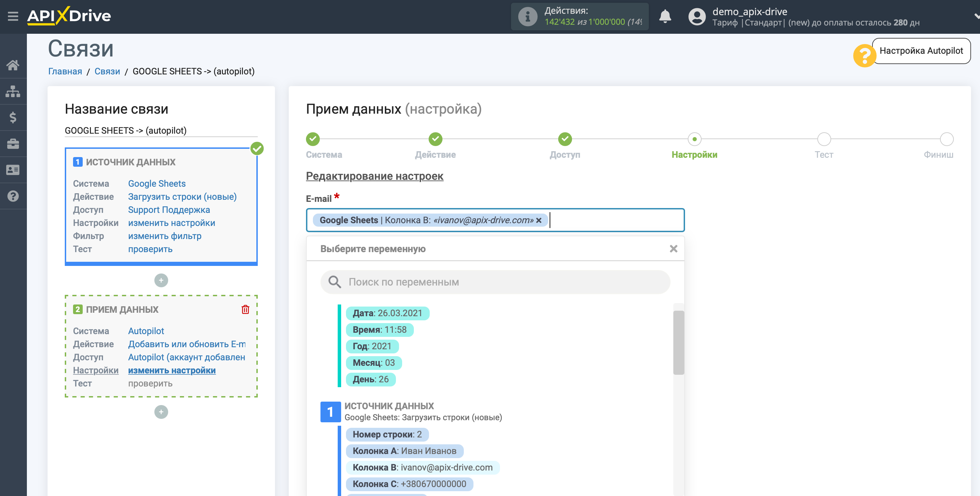Viewport: 980px width, 496px height.
Task: Click изменить фильтр link
Action: click(165, 236)
